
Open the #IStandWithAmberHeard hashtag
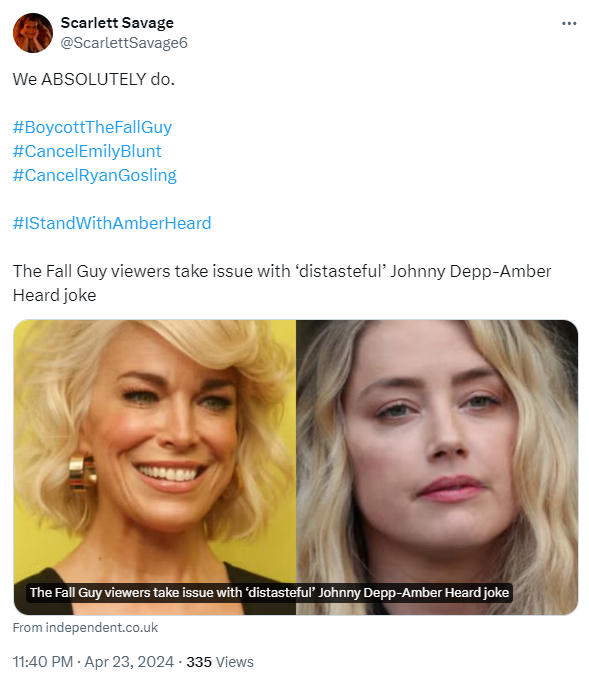pyautogui.click(x=112, y=223)
